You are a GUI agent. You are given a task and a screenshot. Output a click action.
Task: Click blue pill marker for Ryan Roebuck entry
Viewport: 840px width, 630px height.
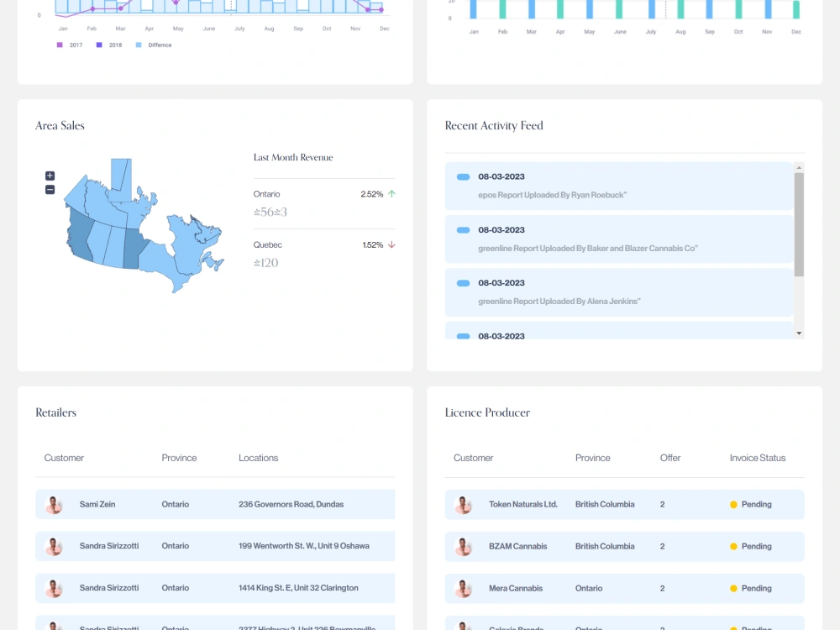click(464, 176)
